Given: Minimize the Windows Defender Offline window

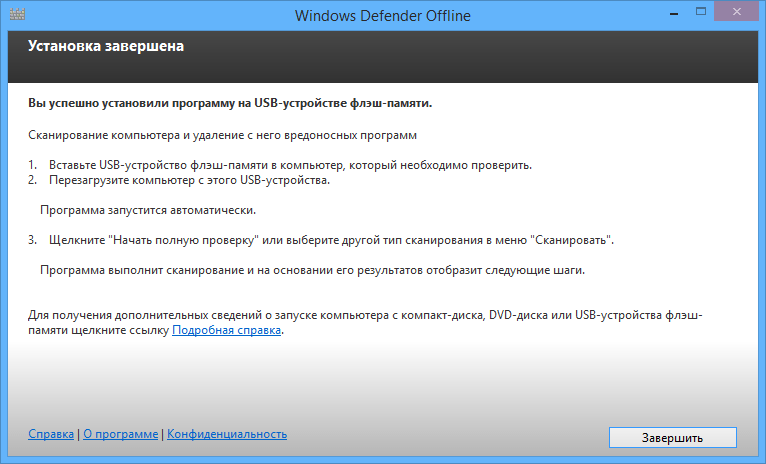Looking at the screenshot, I should tap(674, 13).
